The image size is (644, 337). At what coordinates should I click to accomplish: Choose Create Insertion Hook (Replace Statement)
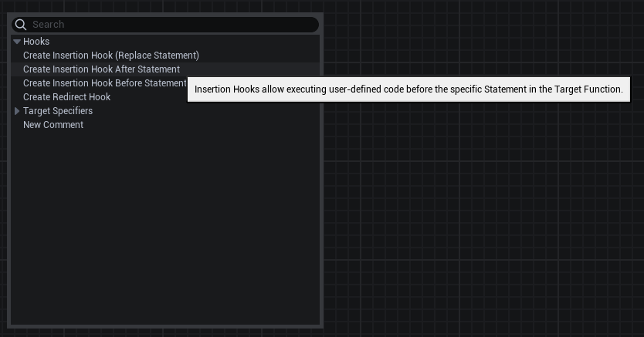click(111, 56)
